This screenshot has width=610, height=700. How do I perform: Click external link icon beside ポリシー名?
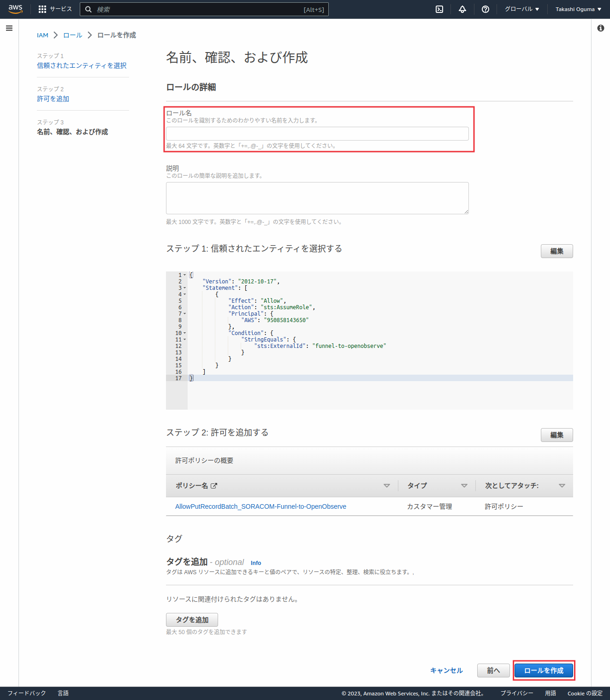click(x=214, y=486)
